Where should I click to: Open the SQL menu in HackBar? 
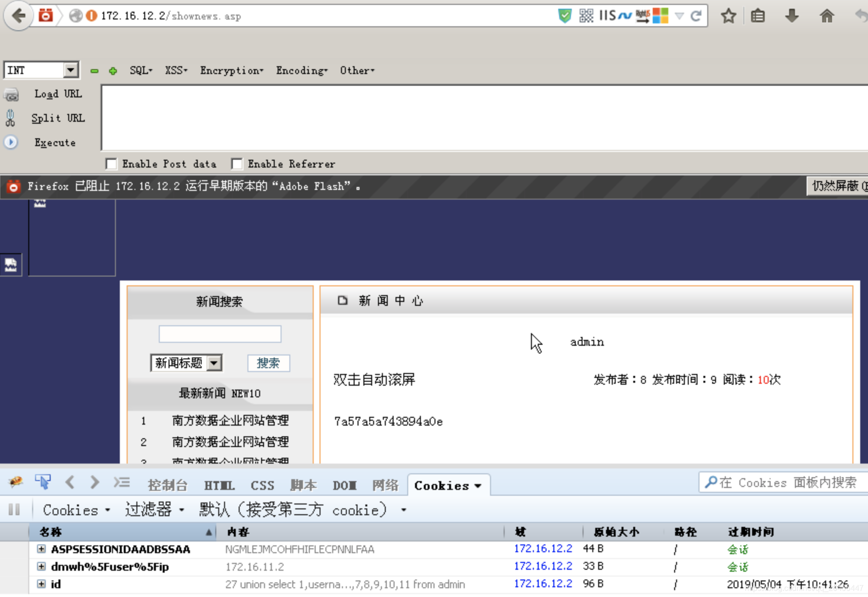(x=141, y=71)
